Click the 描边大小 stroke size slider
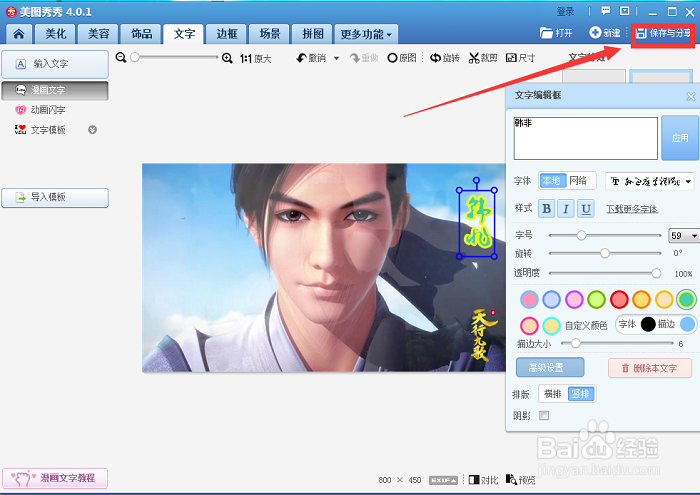This screenshot has width=700, height=495. [x=617, y=343]
